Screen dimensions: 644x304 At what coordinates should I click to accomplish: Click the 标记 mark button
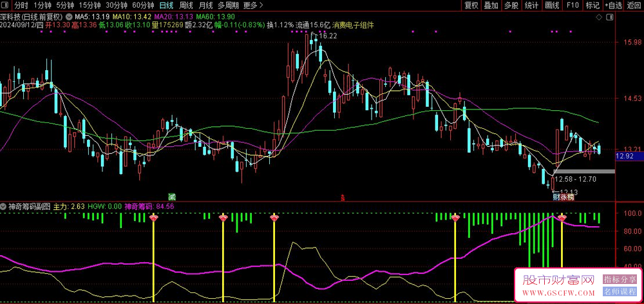click(x=592, y=5)
